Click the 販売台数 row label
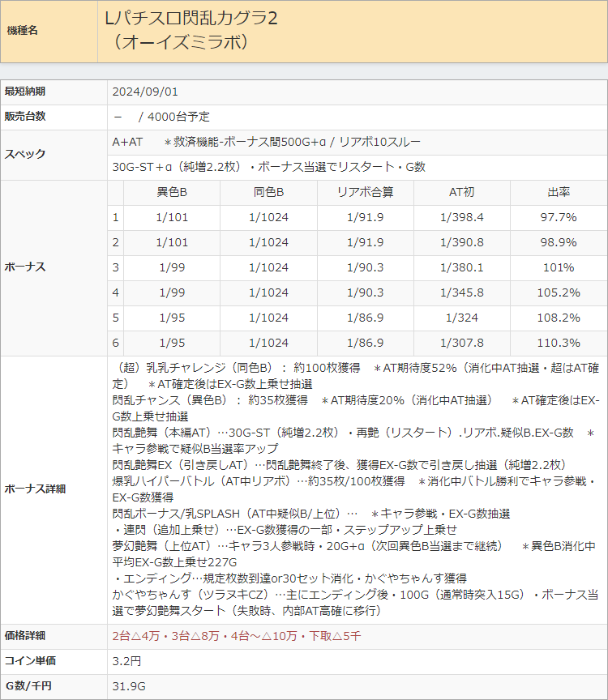This screenshot has height=700, width=608. 25,117
